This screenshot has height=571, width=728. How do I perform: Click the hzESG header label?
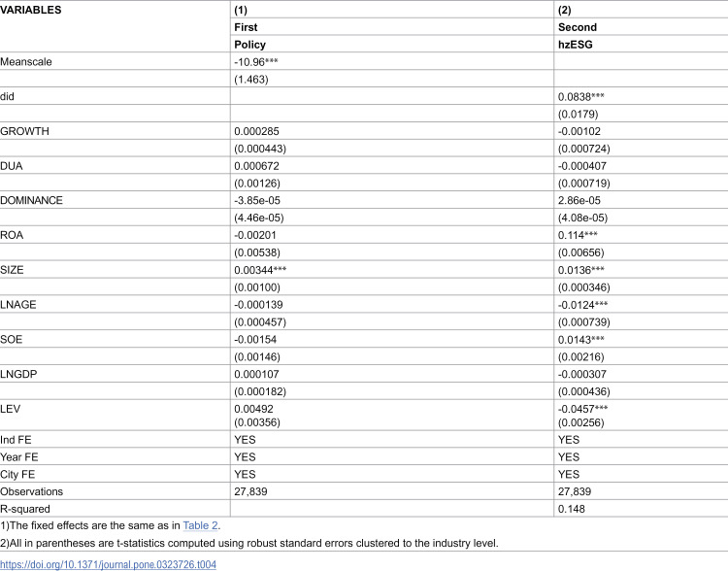pos(576,45)
